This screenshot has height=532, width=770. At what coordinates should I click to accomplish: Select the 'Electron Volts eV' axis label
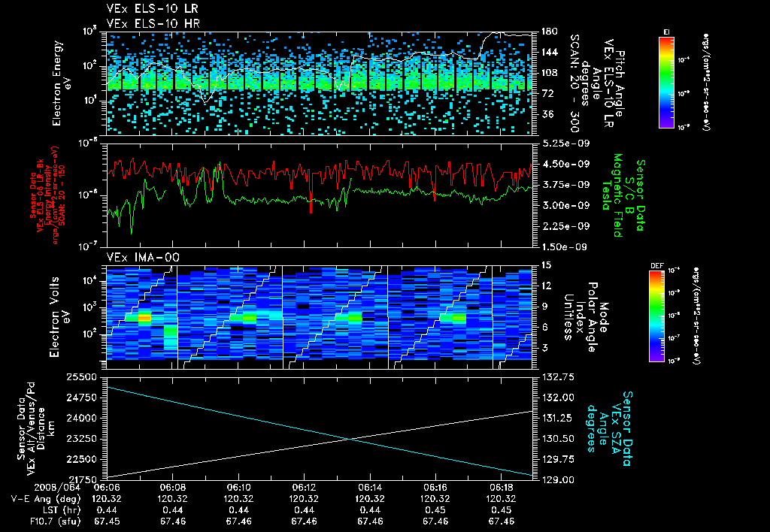coord(59,317)
